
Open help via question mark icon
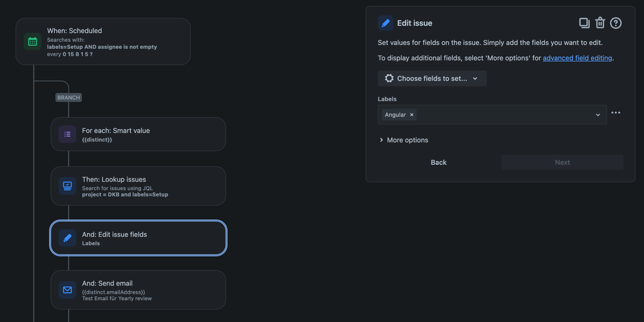616,23
